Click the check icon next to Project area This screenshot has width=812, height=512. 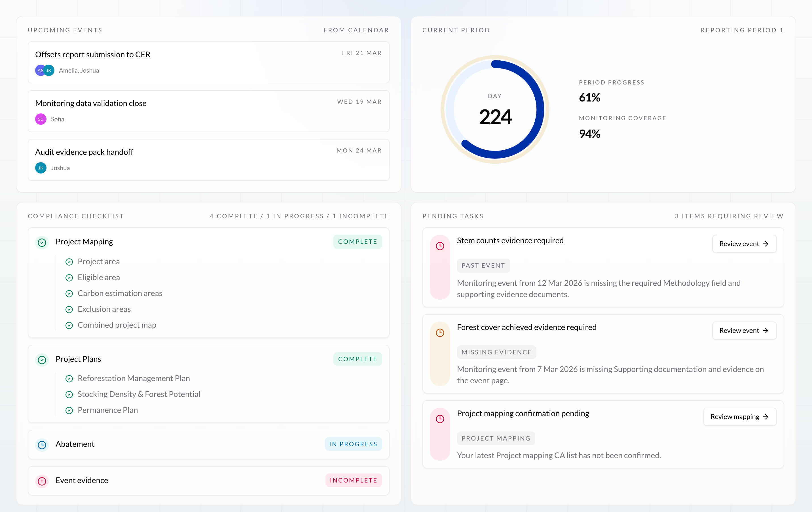69,262
